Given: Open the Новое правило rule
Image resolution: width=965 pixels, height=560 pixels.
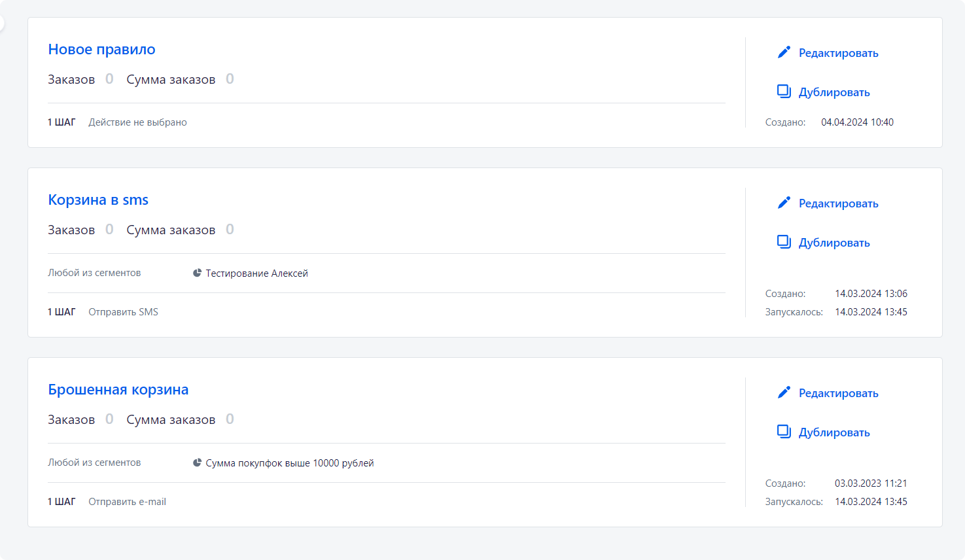Looking at the screenshot, I should click(101, 49).
